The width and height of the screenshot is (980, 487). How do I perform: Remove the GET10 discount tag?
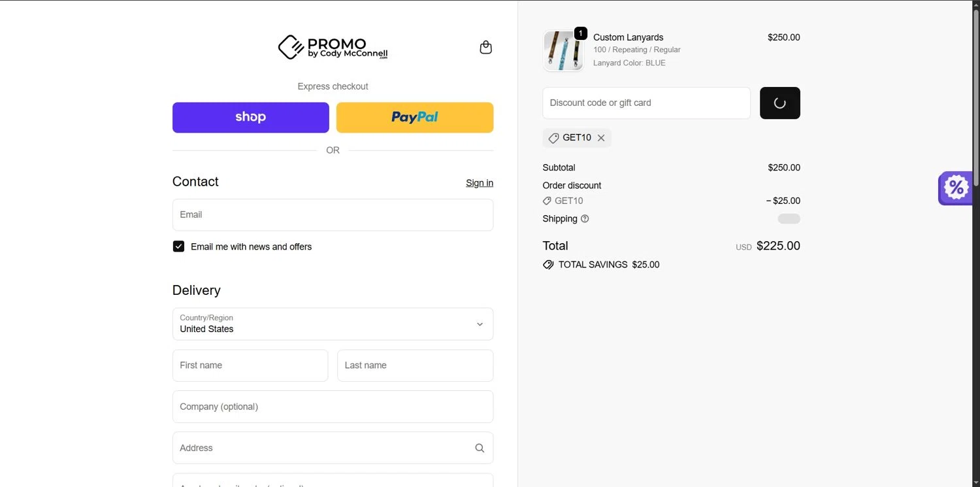click(x=601, y=138)
